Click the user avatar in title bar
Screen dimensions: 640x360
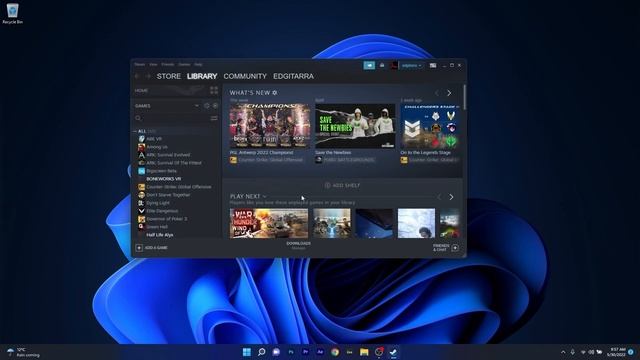pyautogui.click(x=394, y=65)
